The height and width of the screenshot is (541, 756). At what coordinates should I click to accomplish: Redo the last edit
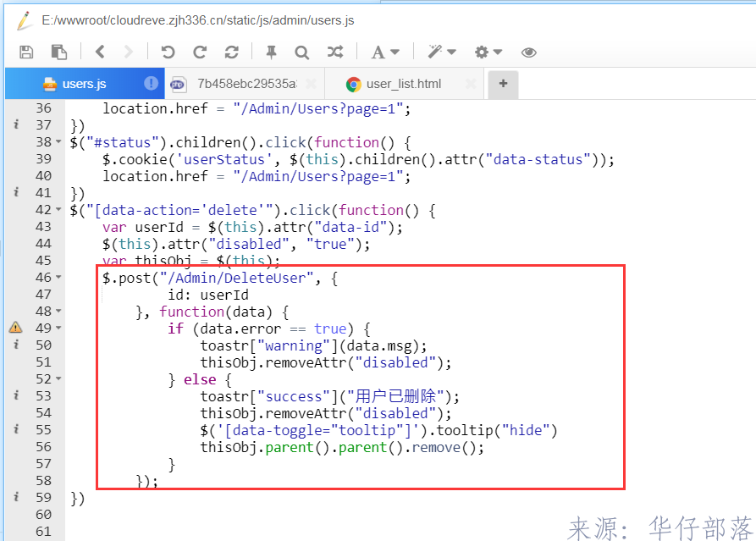click(x=200, y=52)
